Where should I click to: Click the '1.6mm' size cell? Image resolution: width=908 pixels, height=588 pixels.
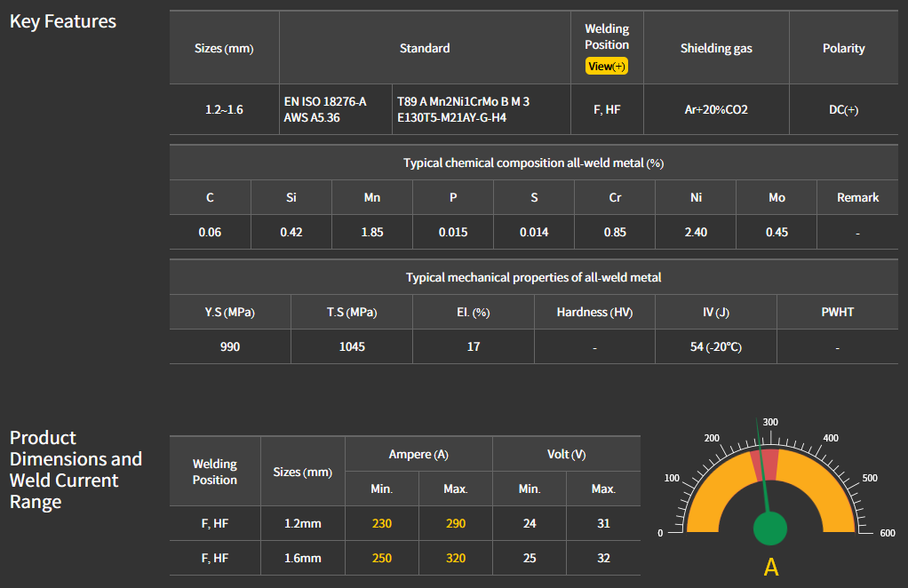[x=303, y=558]
